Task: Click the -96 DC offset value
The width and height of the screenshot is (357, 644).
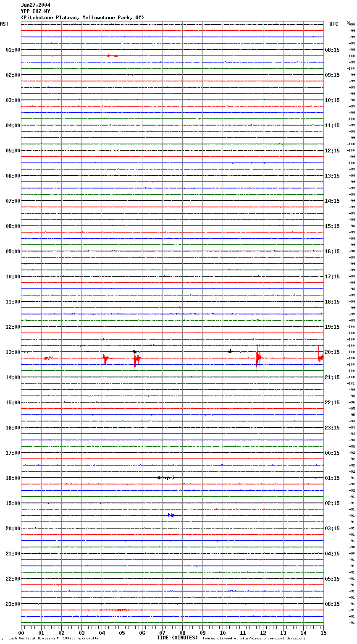Action: tap(352, 402)
